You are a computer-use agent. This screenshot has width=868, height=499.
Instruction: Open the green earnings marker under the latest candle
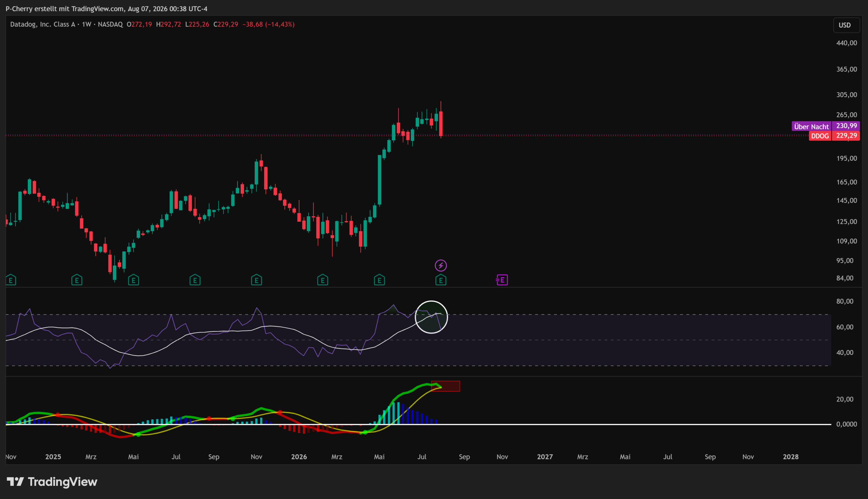(x=441, y=280)
